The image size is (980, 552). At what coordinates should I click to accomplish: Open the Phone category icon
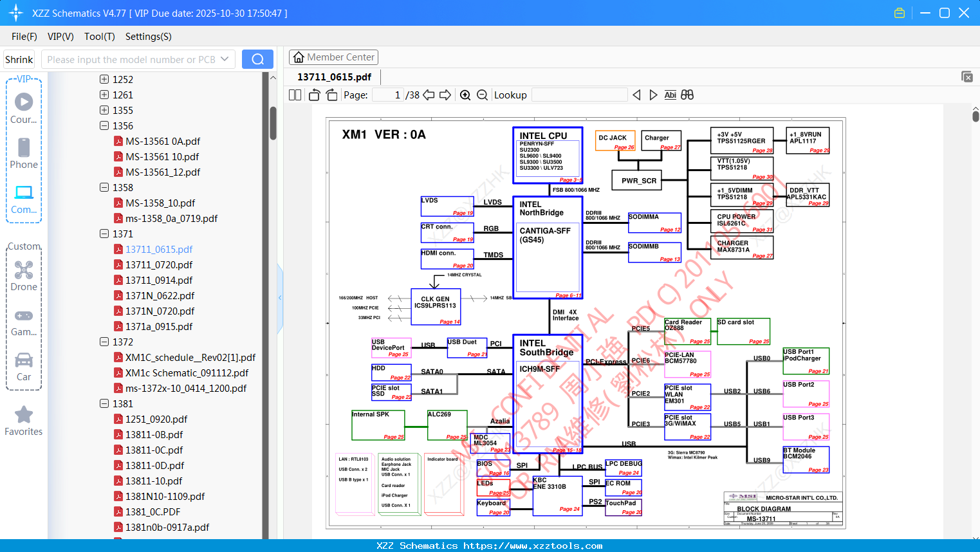24,147
